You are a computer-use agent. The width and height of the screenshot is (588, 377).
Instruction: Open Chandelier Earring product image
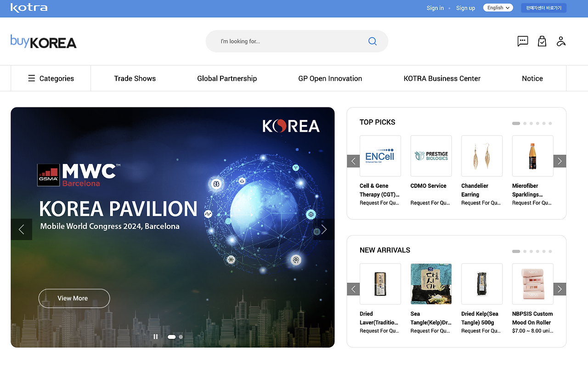(482, 156)
